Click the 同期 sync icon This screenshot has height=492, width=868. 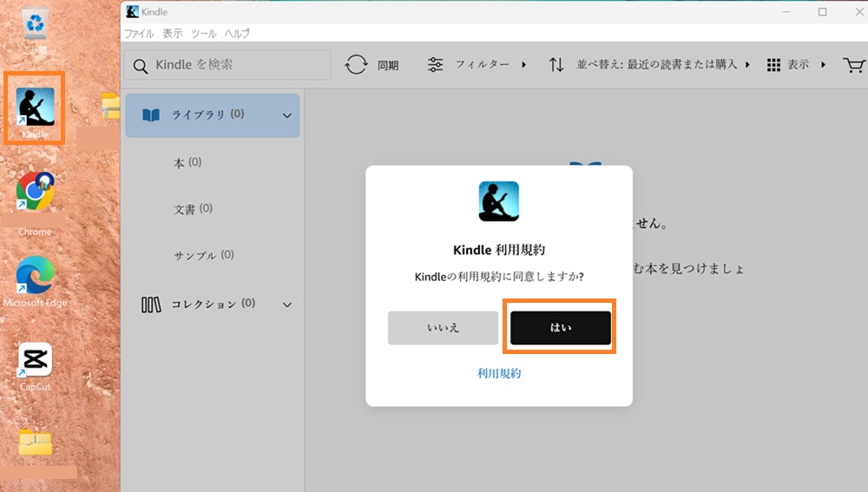[356, 65]
